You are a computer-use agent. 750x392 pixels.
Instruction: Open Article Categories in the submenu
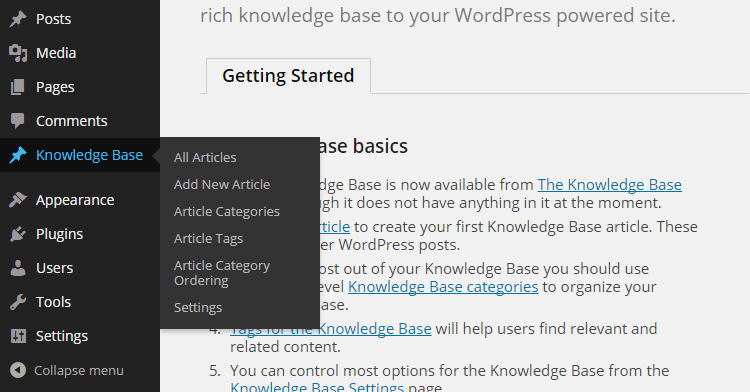227,211
